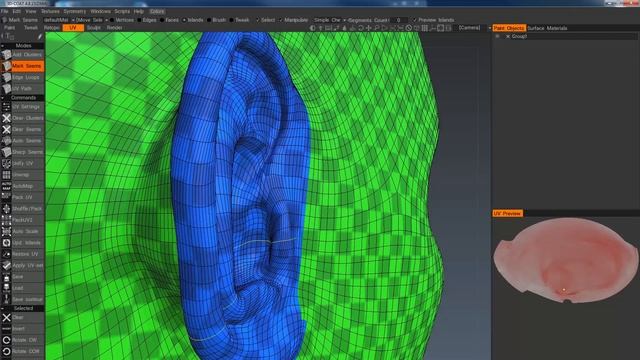Click the Segments Count input field
640x360 pixels.
(398, 20)
